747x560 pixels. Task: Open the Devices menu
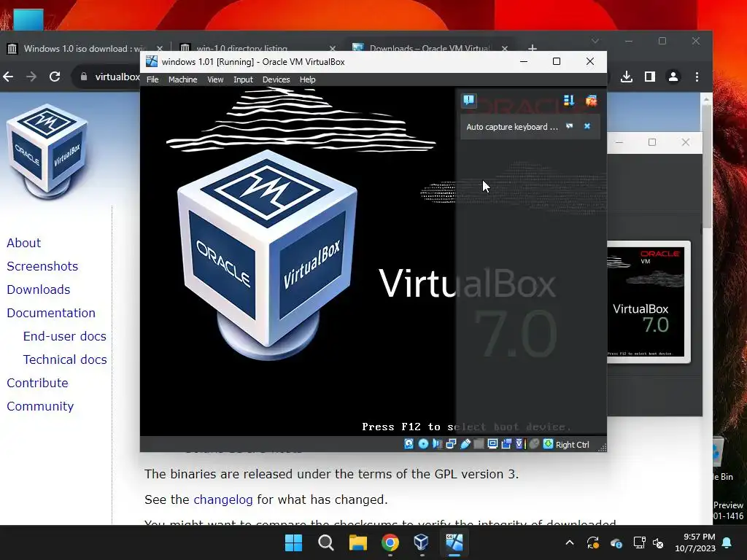pyautogui.click(x=276, y=79)
